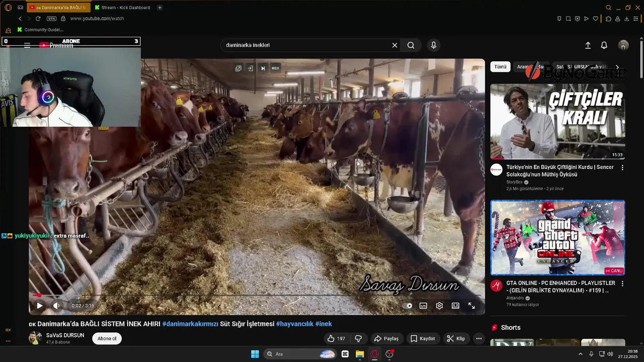Image resolution: width=644 pixels, height=362 pixels.
Task: Open a new browser tab
Action: click(x=159, y=8)
